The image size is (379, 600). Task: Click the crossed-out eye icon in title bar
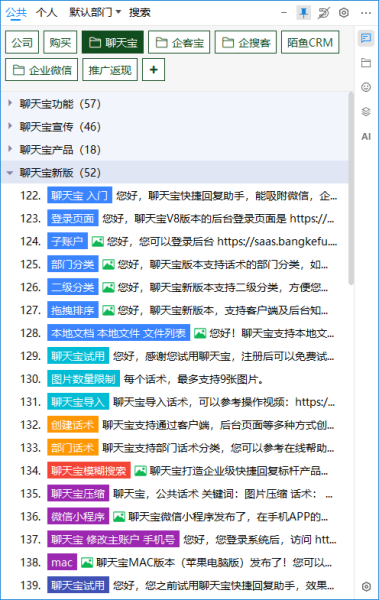tap(323, 13)
